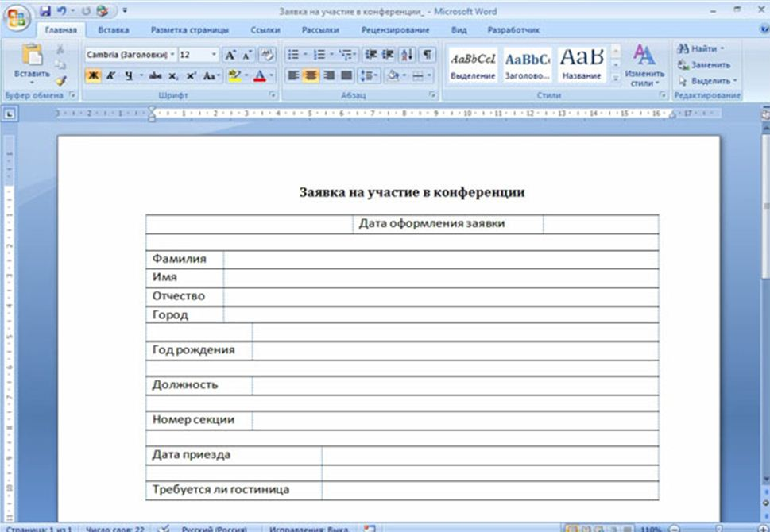The height and width of the screenshot is (532, 770).
Task: Toggle superscript x² formatting
Action: pos(191,75)
